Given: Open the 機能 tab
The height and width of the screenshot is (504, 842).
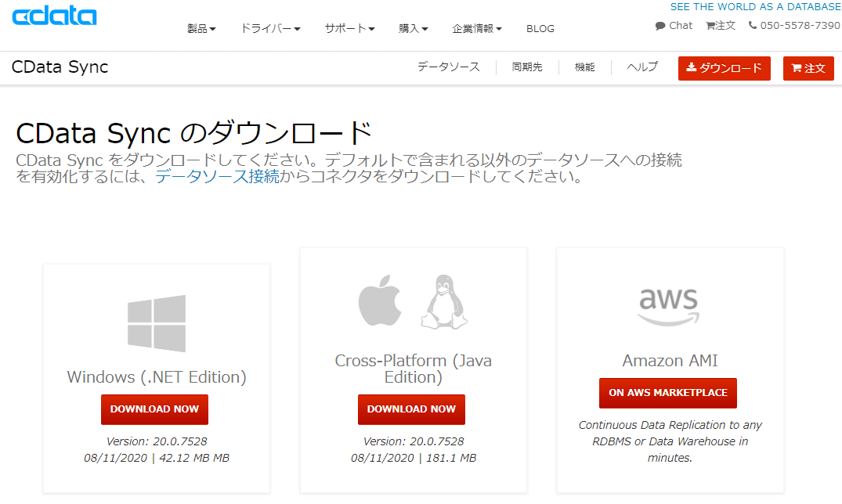Looking at the screenshot, I should (x=585, y=67).
